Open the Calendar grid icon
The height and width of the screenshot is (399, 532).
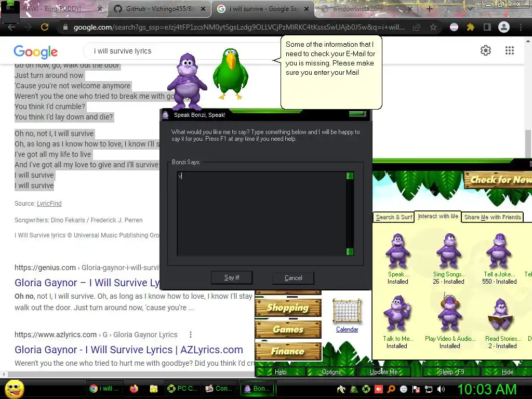(347, 311)
